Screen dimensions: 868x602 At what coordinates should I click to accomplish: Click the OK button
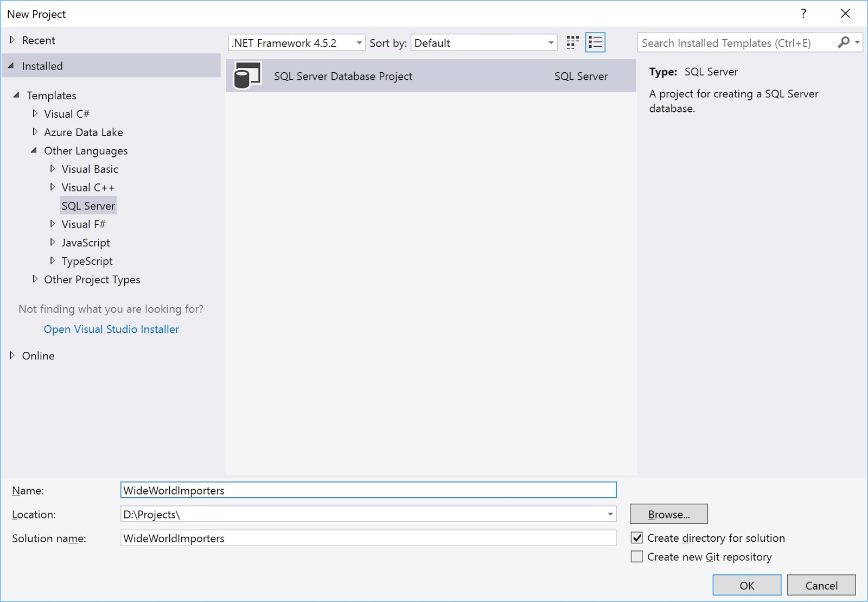pos(747,585)
